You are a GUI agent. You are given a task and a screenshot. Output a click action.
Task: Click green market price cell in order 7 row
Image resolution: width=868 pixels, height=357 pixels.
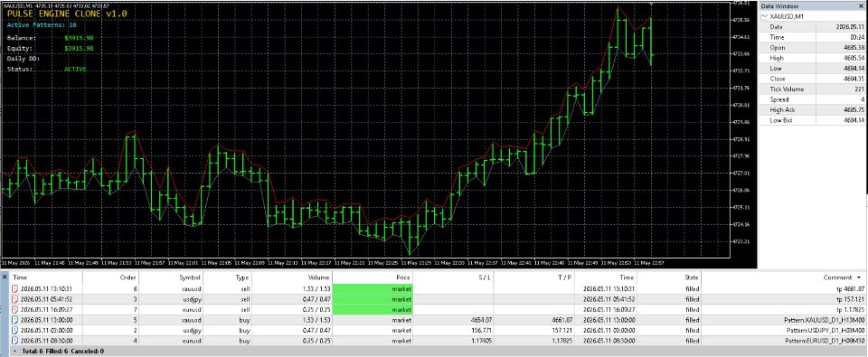point(373,309)
